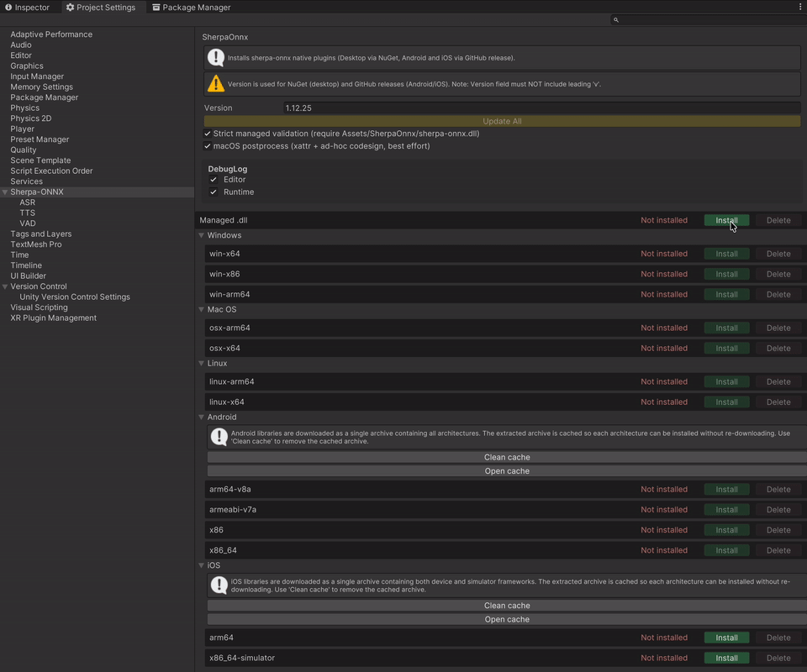Open Input Manager settings
Screen dimensions: 807x672
click(x=37, y=76)
